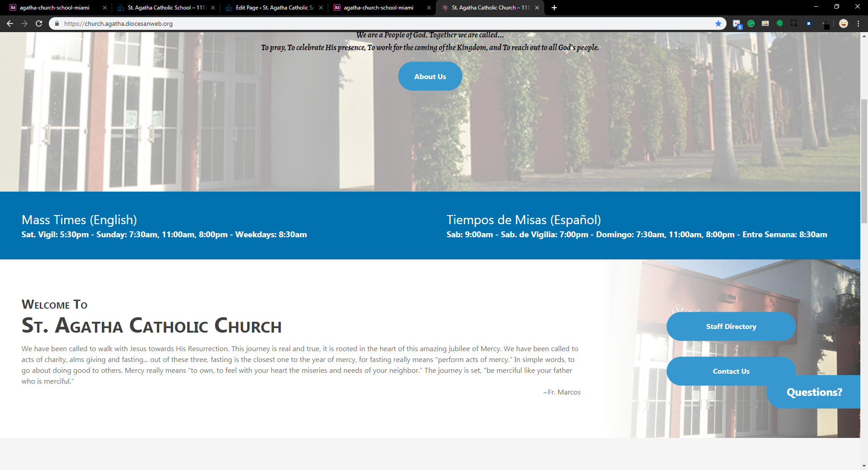Click the Contact Us button
Image resolution: width=868 pixels, height=470 pixels.
tap(731, 371)
